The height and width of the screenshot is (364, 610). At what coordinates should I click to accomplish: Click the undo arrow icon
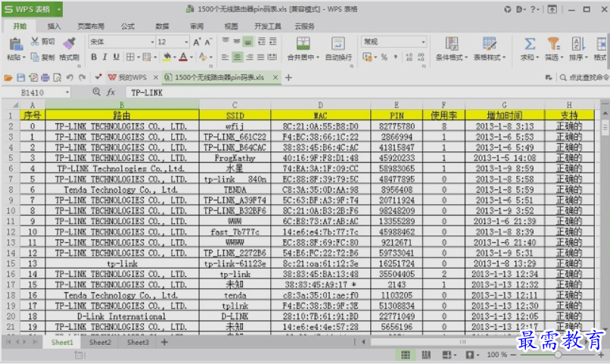(x=70, y=78)
